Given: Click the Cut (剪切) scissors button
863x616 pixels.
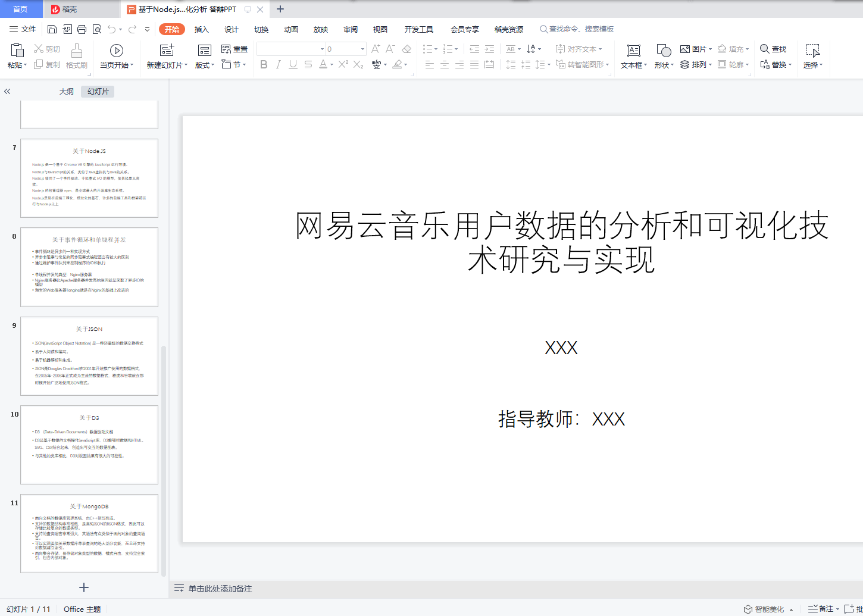Looking at the screenshot, I should point(47,49).
